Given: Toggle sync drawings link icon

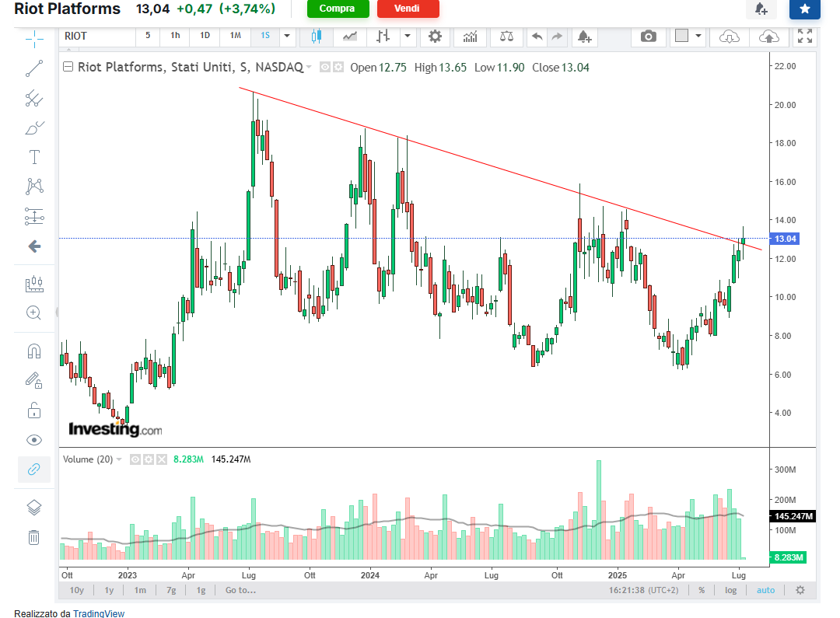Looking at the screenshot, I should [33, 470].
